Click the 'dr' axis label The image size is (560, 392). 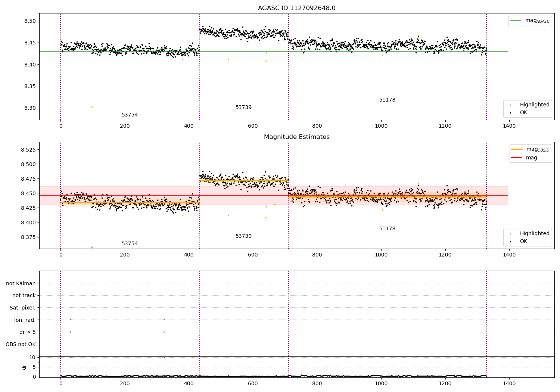tap(24, 367)
